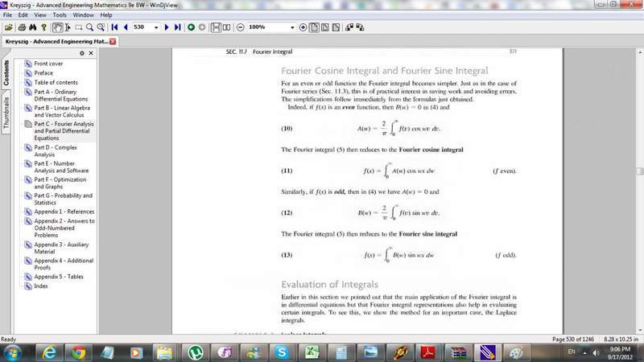Open Appendix 1 - References bookmark

64,212
